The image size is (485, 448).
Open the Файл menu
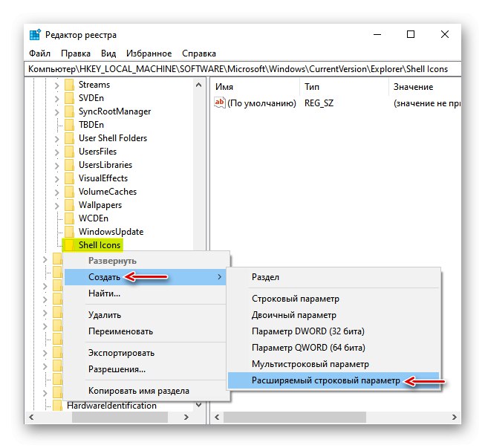[x=39, y=53]
